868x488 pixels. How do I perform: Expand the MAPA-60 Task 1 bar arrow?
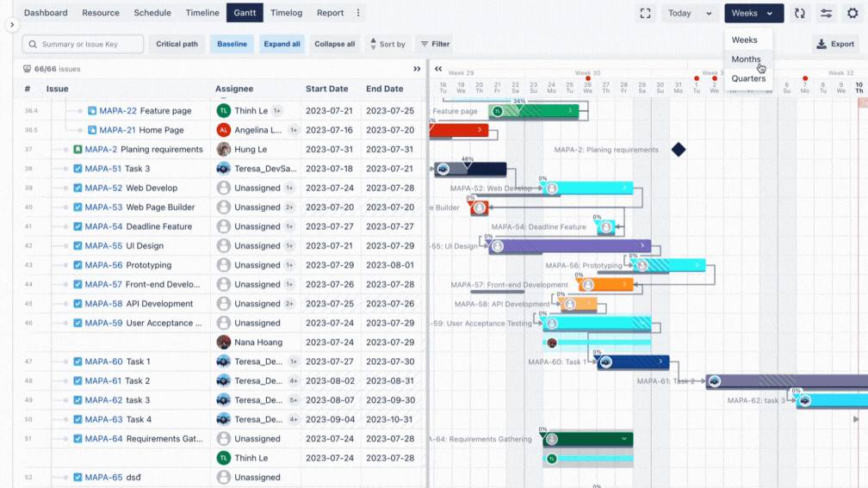[x=660, y=361]
